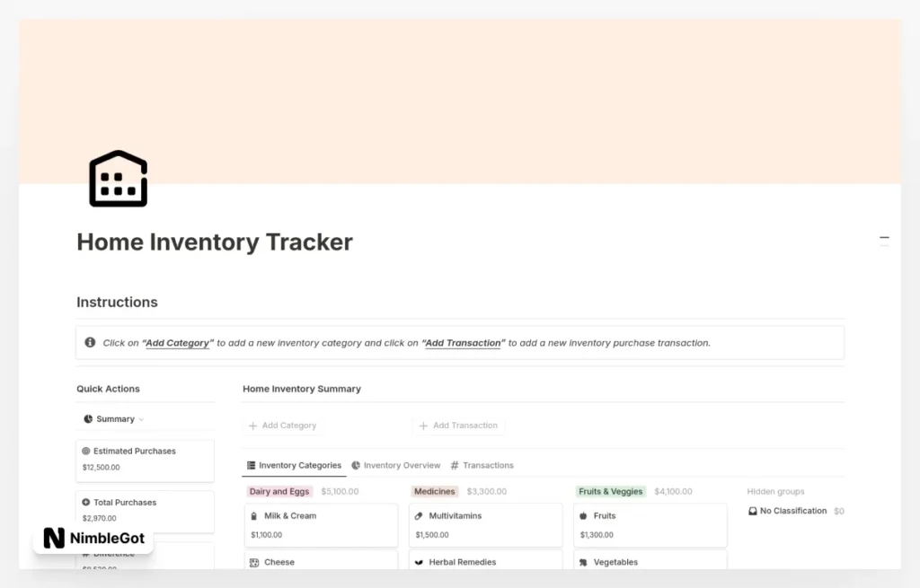Click the Home Inventory Summary heading
This screenshot has width=920, height=588.
tap(302, 389)
